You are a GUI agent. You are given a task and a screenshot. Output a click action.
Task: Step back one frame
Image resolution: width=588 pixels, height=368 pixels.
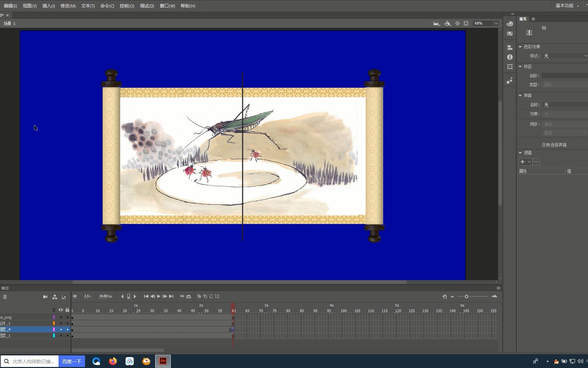tap(152, 296)
